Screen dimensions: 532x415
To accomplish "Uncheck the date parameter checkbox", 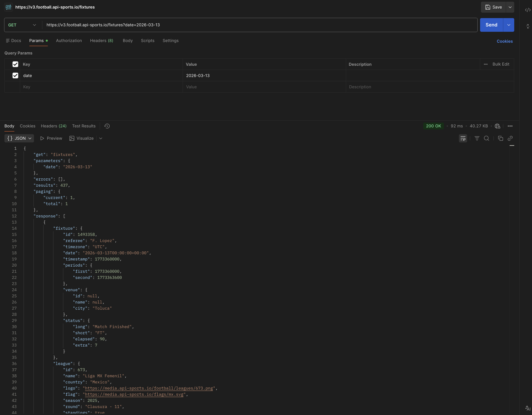I will pos(15,75).
